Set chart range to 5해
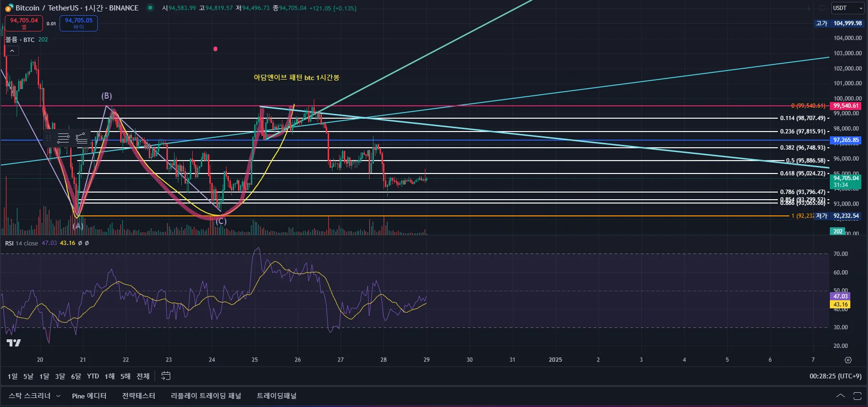 click(125, 376)
